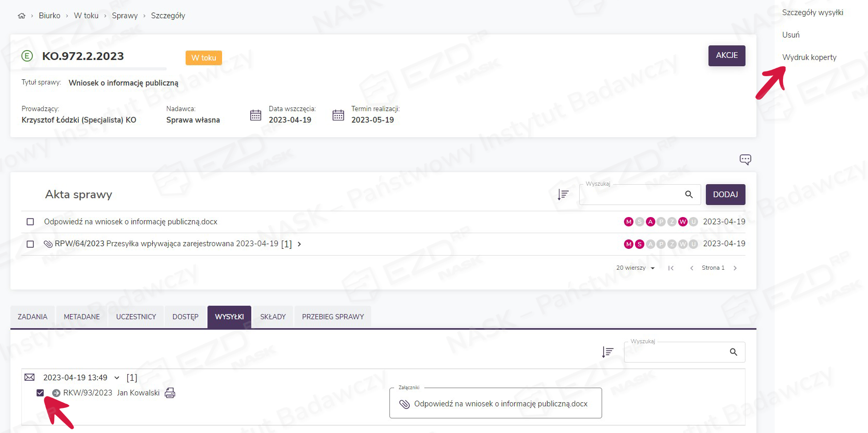Go to next page arrow in pagination
The image size is (868, 433).
pyautogui.click(x=735, y=268)
